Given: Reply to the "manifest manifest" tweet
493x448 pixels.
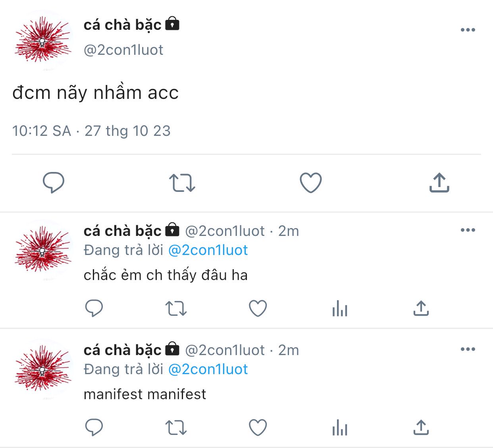Looking at the screenshot, I should click(x=94, y=428).
